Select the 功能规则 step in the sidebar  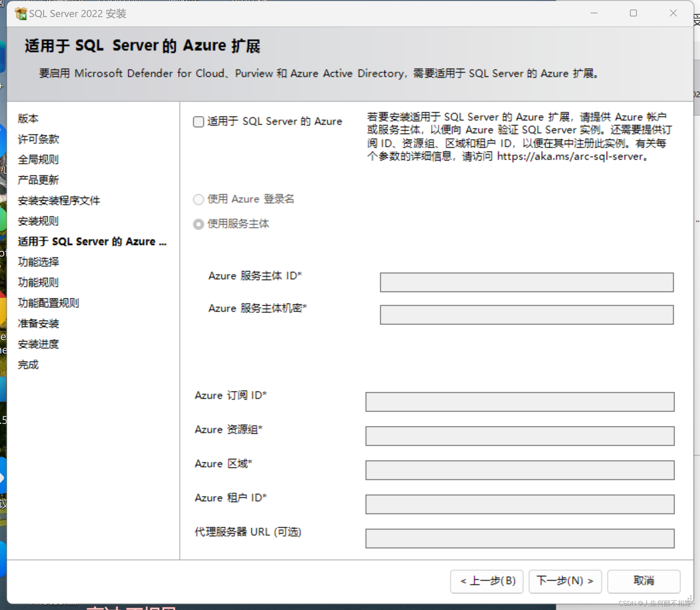click(x=38, y=282)
